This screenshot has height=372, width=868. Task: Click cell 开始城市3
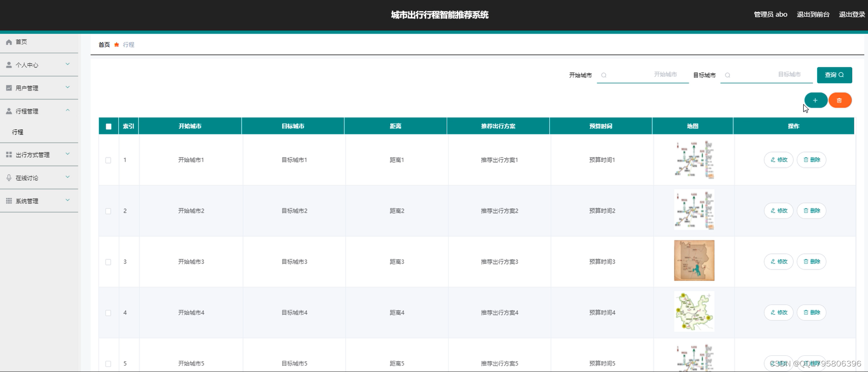[191, 262]
